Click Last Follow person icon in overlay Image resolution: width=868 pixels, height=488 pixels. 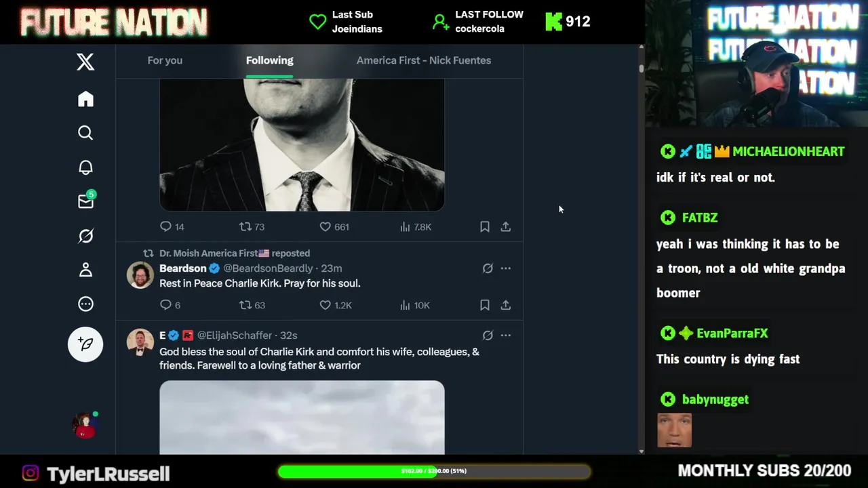pos(441,22)
